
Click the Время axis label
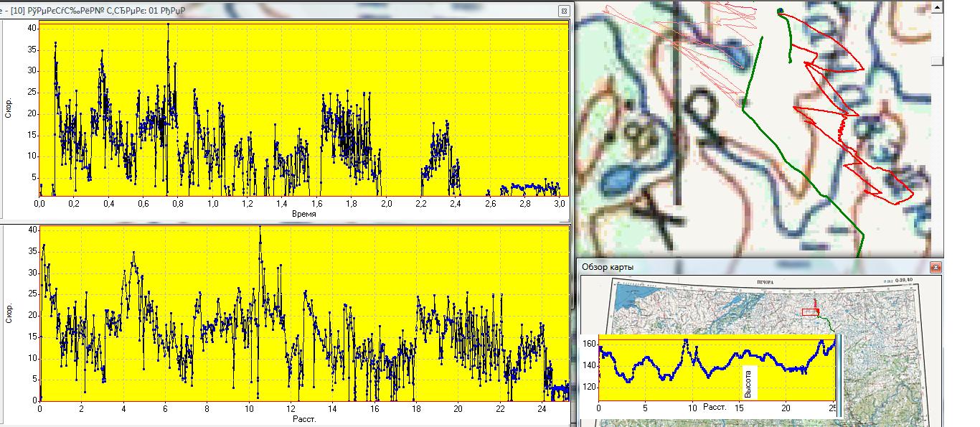(301, 214)
